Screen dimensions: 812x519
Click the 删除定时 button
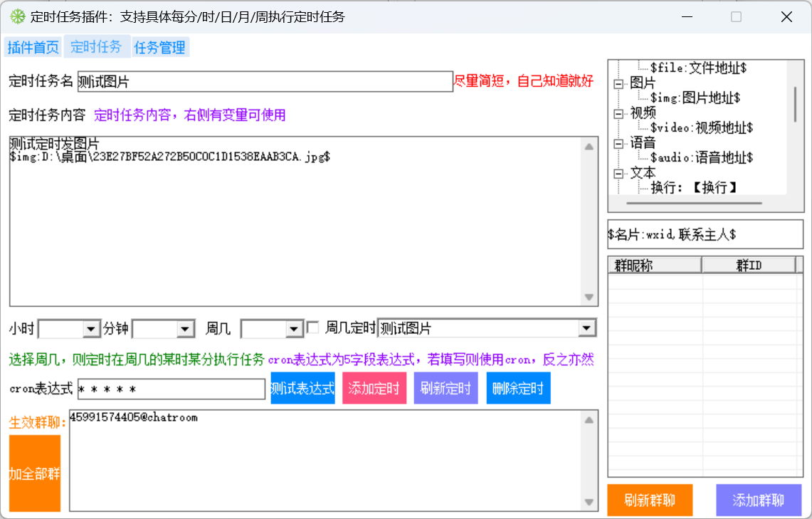518,389
